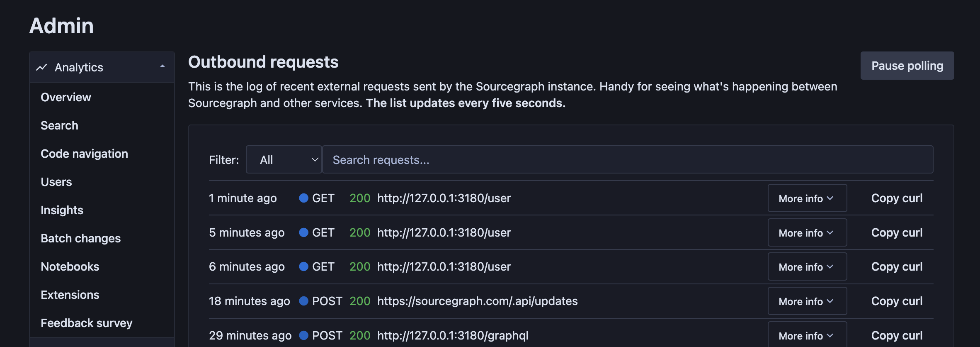980x347 pixels.
Task: Click the Admin page title
Action: pos(61,26)
